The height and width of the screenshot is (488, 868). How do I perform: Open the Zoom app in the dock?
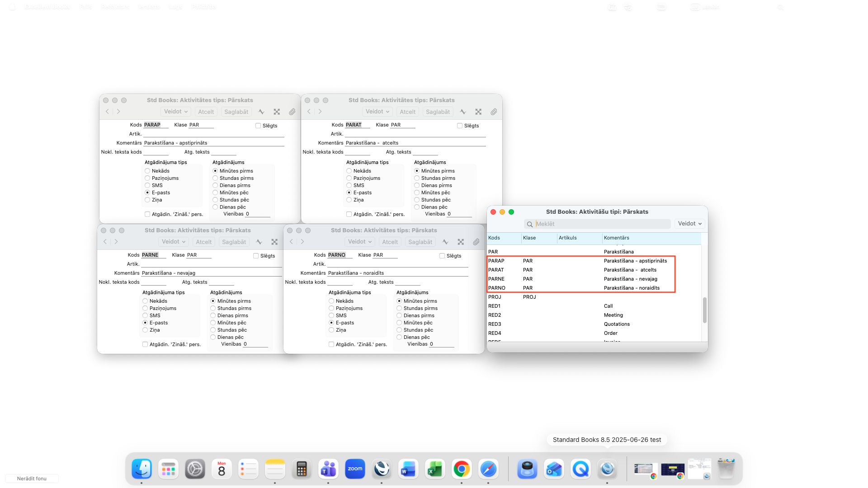(x=355, y=469)
